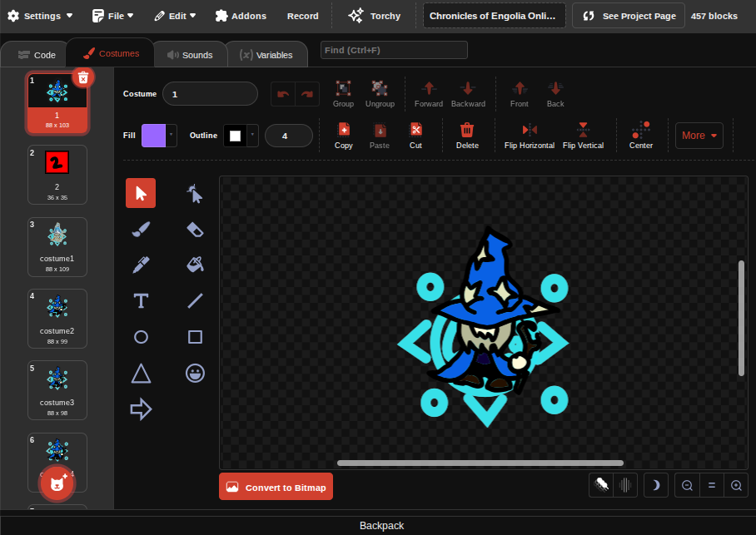The height and width of the screenshot is (535, 756).
Task: Switch to the Variables tab
Action: pyautogui.click(x=266, y=55)
